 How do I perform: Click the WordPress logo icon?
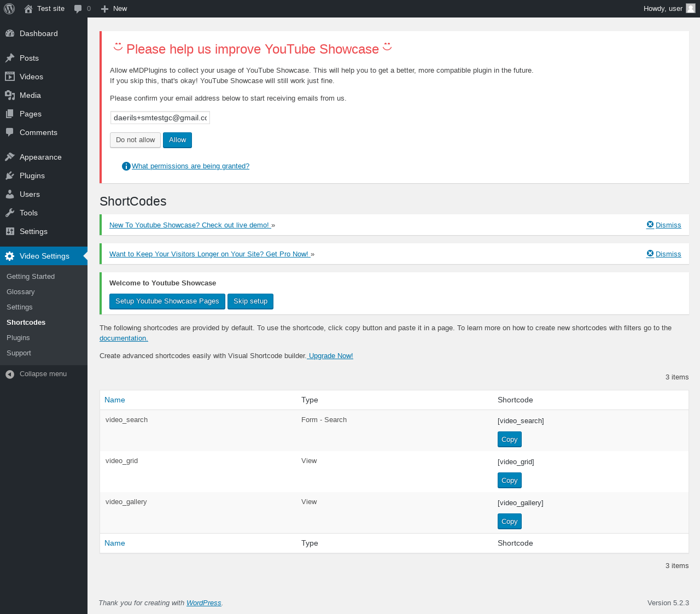click(x=9, y=9)
